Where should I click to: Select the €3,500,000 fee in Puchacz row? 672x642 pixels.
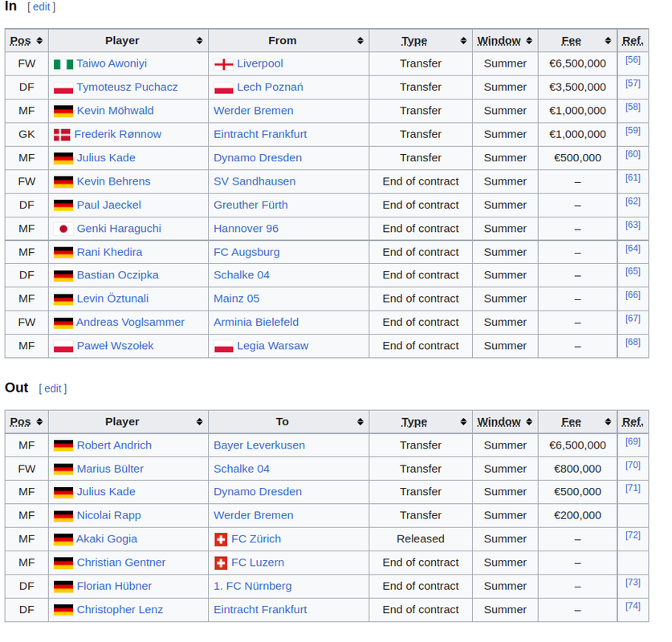[577, 87]
